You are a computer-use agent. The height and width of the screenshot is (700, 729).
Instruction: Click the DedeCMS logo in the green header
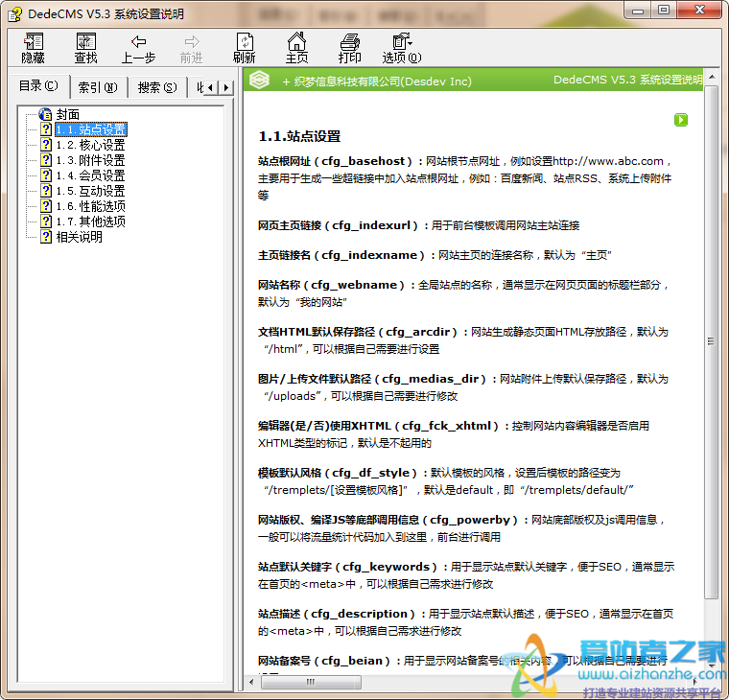click(x=259, y=80)
